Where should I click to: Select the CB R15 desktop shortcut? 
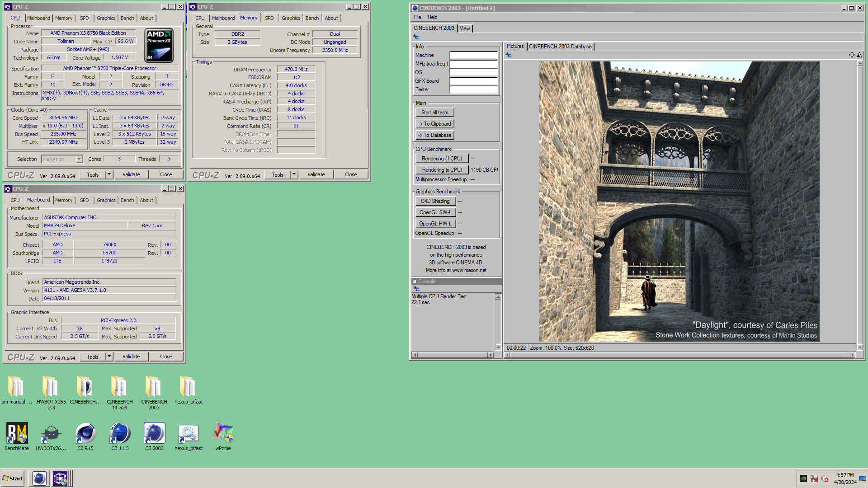[x=85, y=437]
